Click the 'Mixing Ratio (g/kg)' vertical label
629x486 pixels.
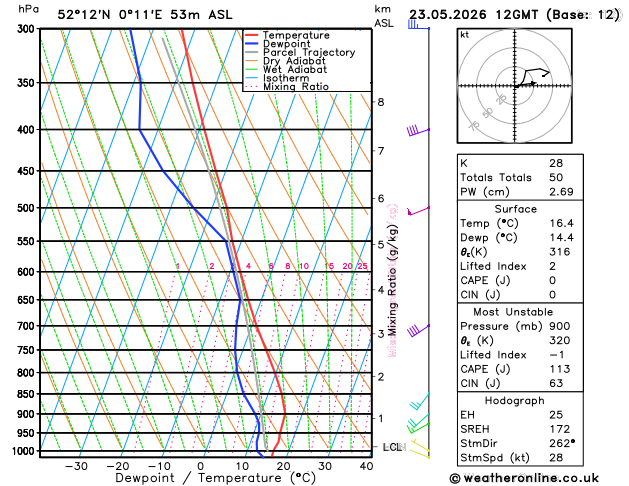[x=392, y=280]
